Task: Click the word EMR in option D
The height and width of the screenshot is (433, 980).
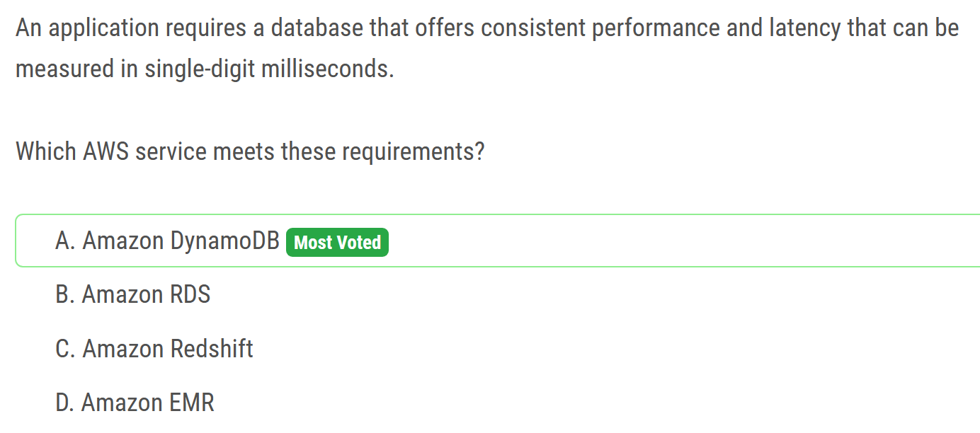Action: (192, 403)
